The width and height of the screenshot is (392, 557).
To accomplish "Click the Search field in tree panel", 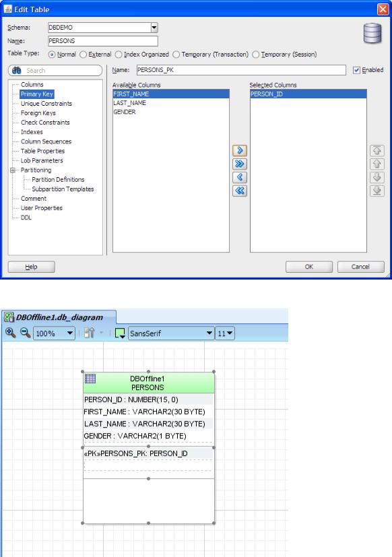I will (x=55, y=70).
